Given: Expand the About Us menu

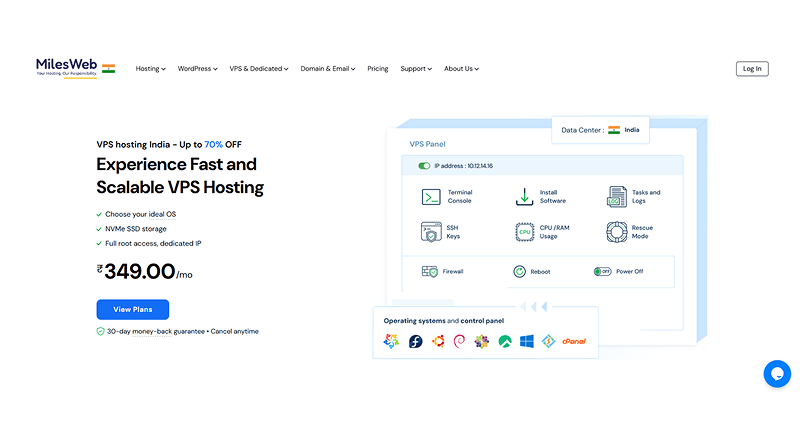Looking at the screenshot, I should pyautogui.click(x=461, y=69).
